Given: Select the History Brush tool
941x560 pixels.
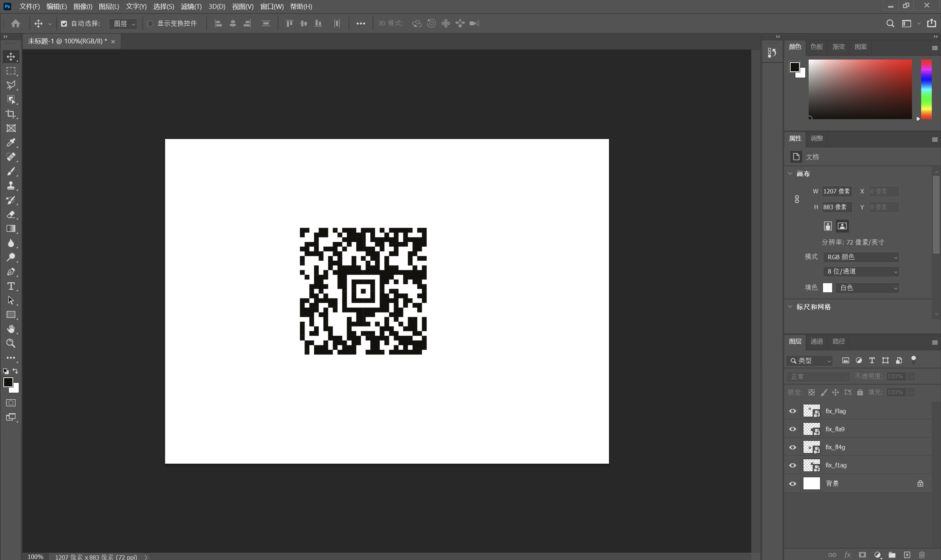Looking at the screenshot, I should tap(11, 200).
